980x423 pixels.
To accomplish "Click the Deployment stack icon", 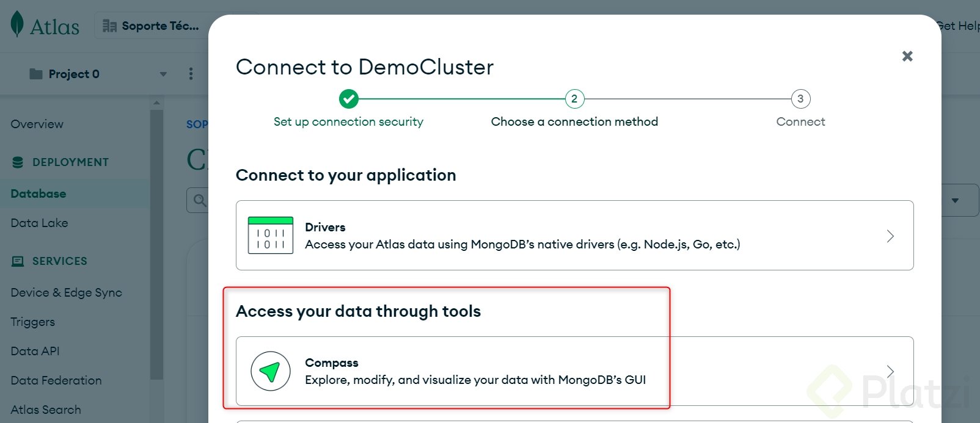I will (x=18, y=162).
